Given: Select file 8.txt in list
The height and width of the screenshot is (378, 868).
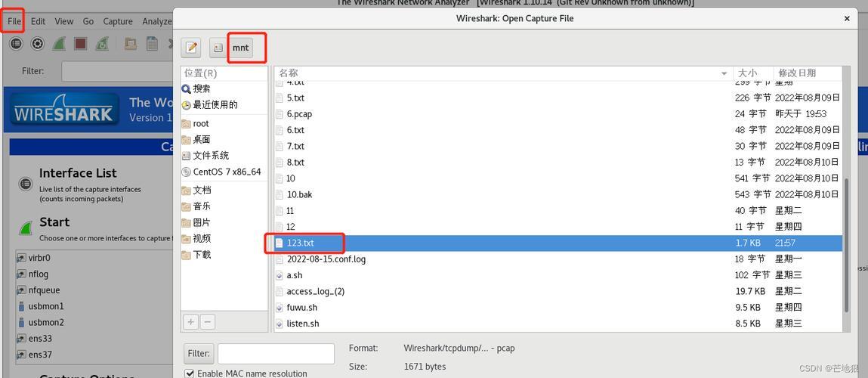Looking at the screenshot, I should [x=558, y=163].
